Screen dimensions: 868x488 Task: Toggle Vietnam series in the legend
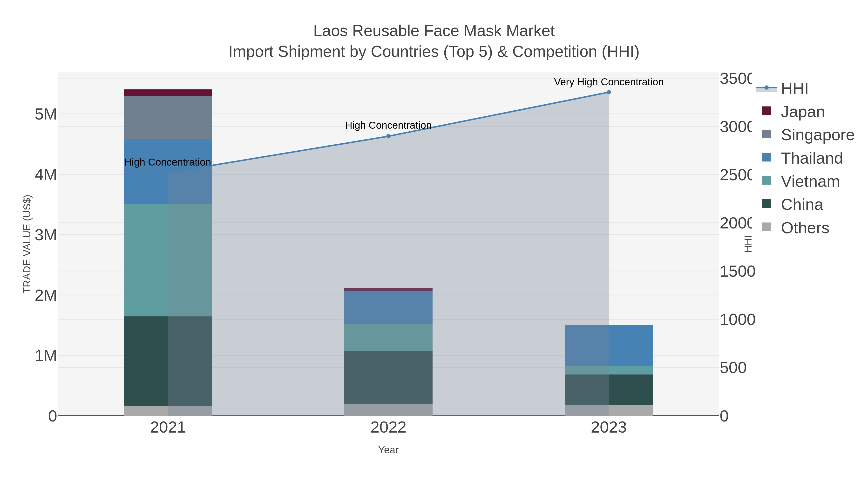point(800,181)
